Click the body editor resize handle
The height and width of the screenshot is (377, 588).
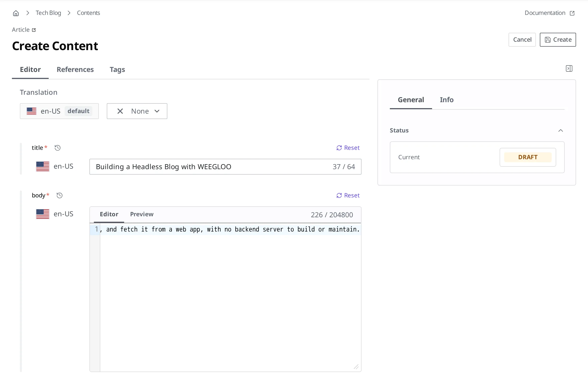pyautogui.click(x=356, y=367)
